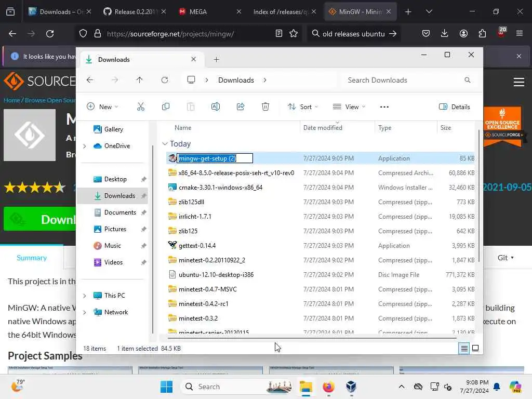Click the Delete trash icon in Explorer

[265, 107]
